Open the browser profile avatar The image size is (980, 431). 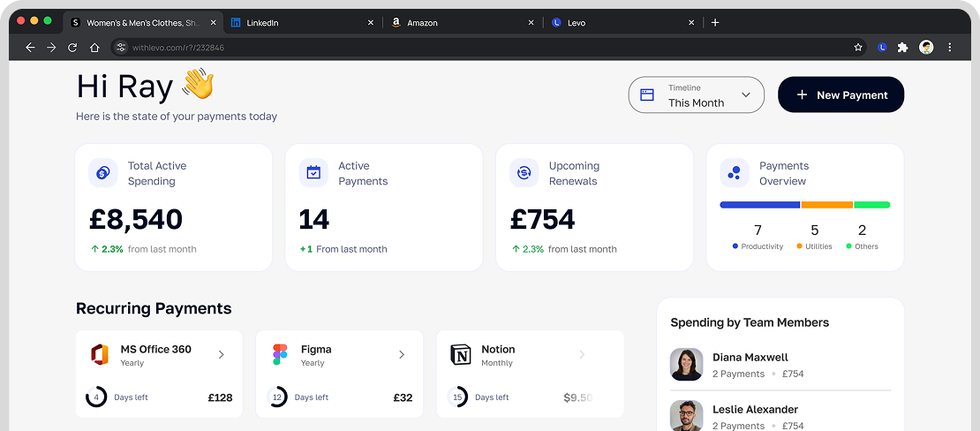(x=926, y=47)
